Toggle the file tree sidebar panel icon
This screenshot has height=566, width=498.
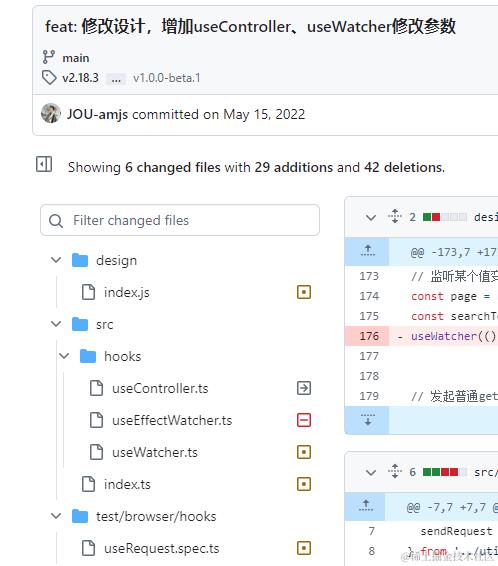click(x=44, y=164)
